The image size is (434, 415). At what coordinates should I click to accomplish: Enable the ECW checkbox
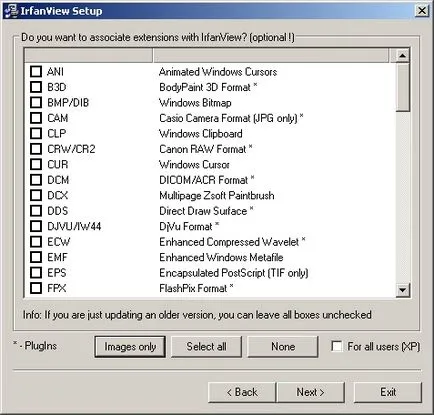(36, 241)
